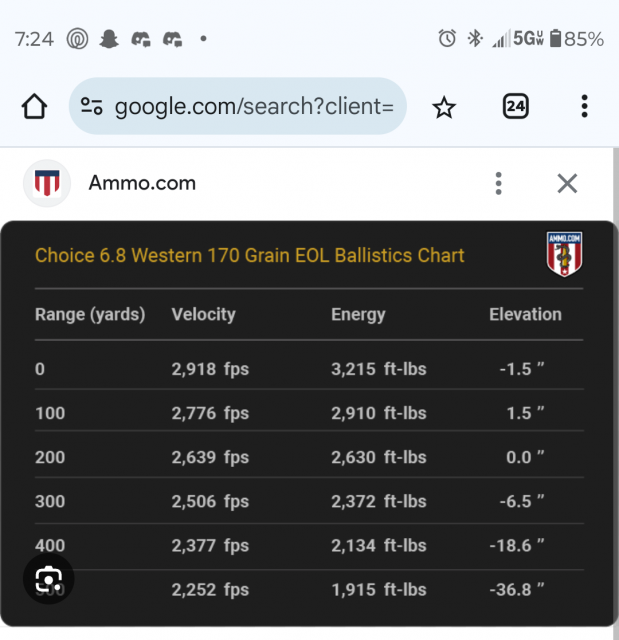The width and height of the screenshot is (619, 640).
Task: Tap the Ammo.com shield favicon
Action: (47, 183)
